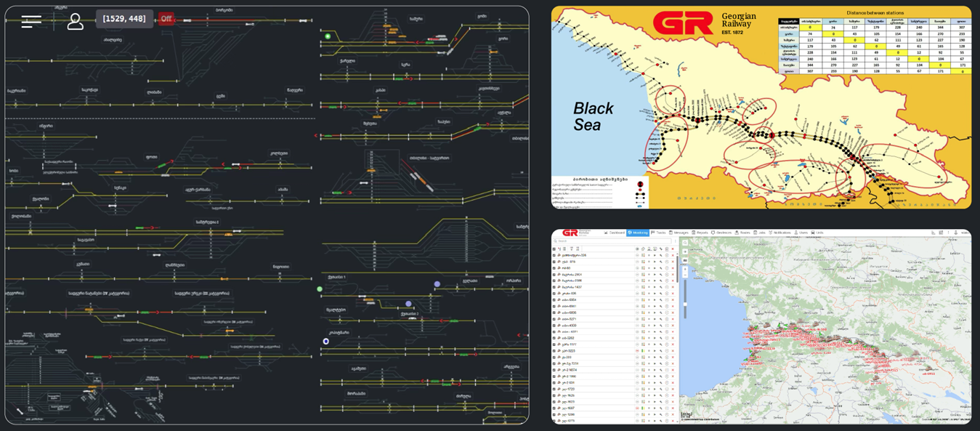The width and height of the screenshot is (980, 431).
Task: Click the GR logo in the monitoring panel
Action: [572, 233]
